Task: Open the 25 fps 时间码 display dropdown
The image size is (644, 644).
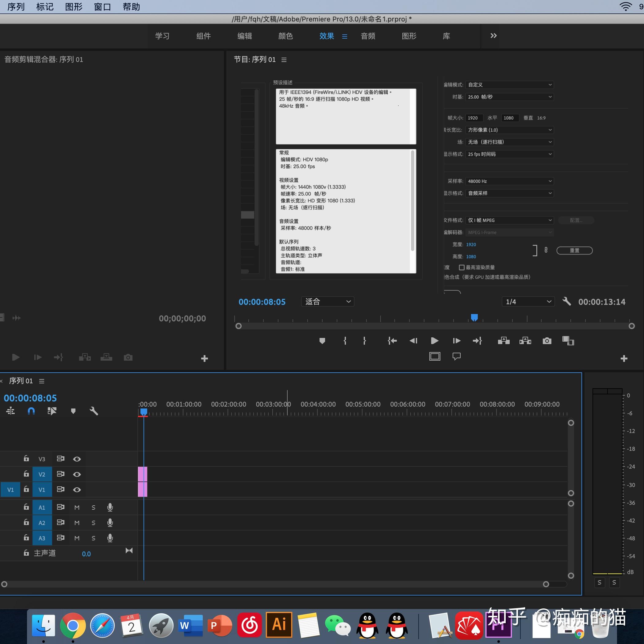Action: coord(510,154)
